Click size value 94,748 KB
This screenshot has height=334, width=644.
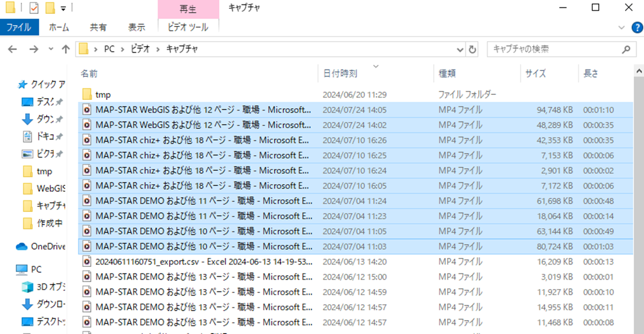[555, 109]
